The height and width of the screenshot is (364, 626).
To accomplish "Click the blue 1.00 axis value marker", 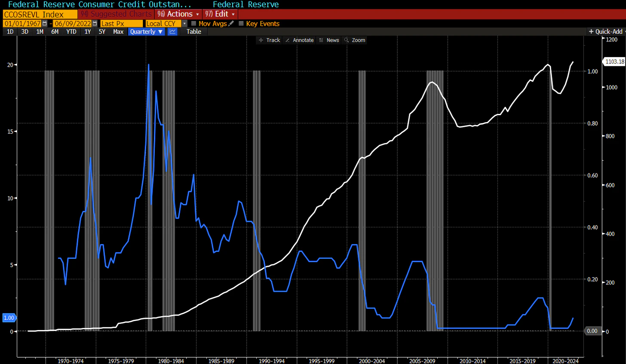I will click(x=9, y=318).
